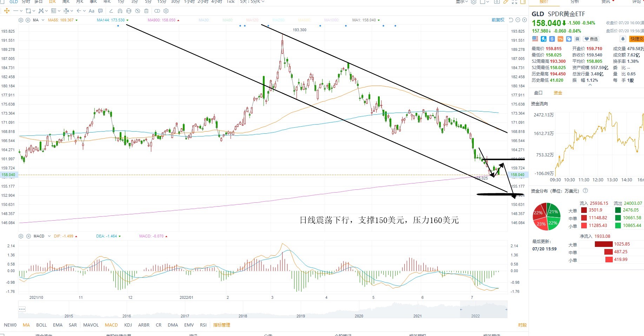The width and height of the screenshot is (644, 336).
Task: Zoom out the chart with minus icon
Action: (x=518, y=20)
